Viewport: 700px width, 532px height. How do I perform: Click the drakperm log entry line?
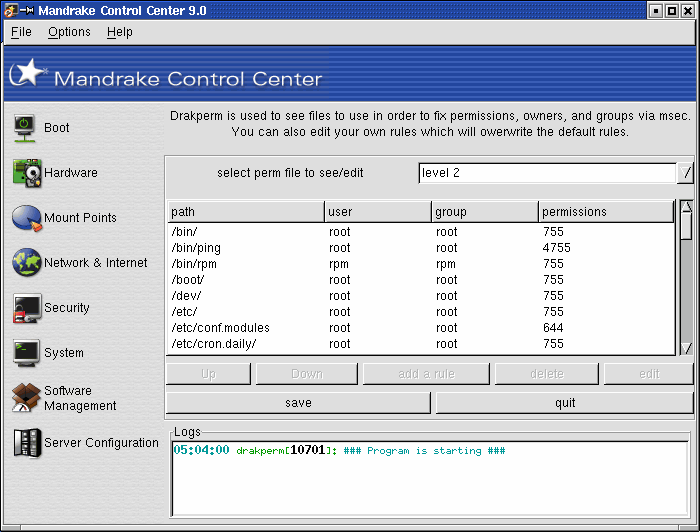click(x=339, y=450)
